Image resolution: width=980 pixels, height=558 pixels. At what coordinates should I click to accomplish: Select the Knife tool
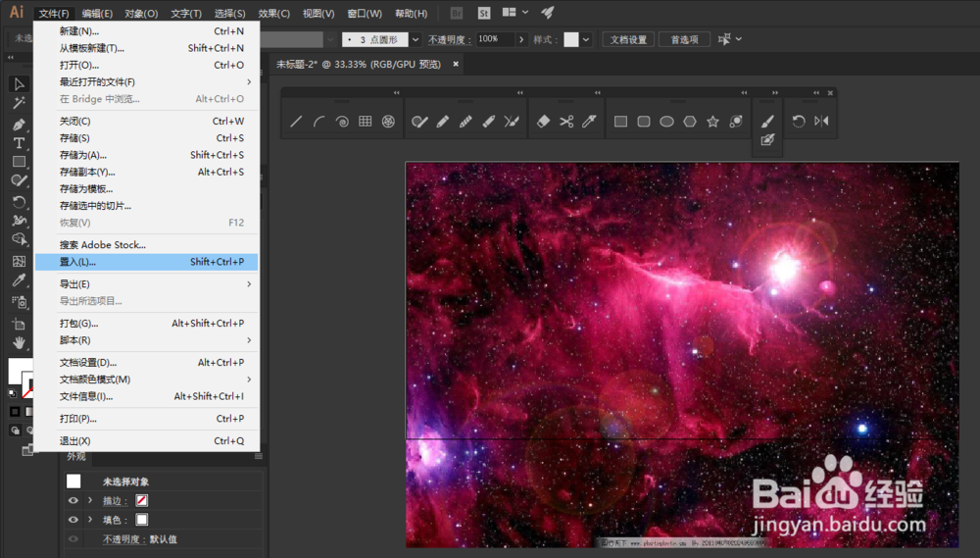(589, 122)
